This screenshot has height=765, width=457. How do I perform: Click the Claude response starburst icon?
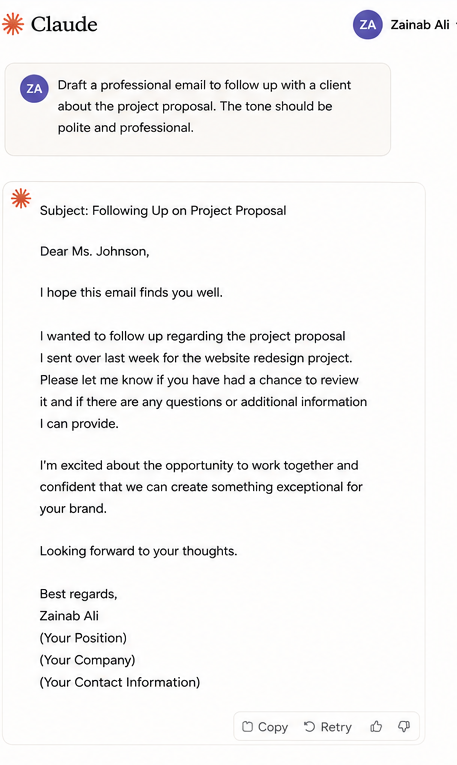point(21,198)
